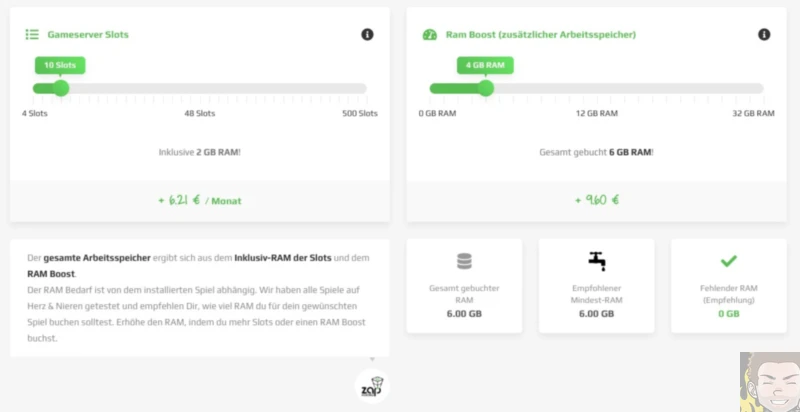Image resolution: width=800 pixels, height=412 pixels.
Task: Click the Gameserver Slots slider handle
Action: pos(61,88)
